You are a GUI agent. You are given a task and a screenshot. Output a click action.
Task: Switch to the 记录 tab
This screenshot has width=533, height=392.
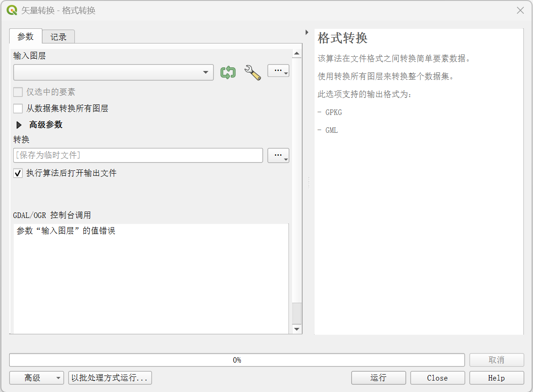58,37
